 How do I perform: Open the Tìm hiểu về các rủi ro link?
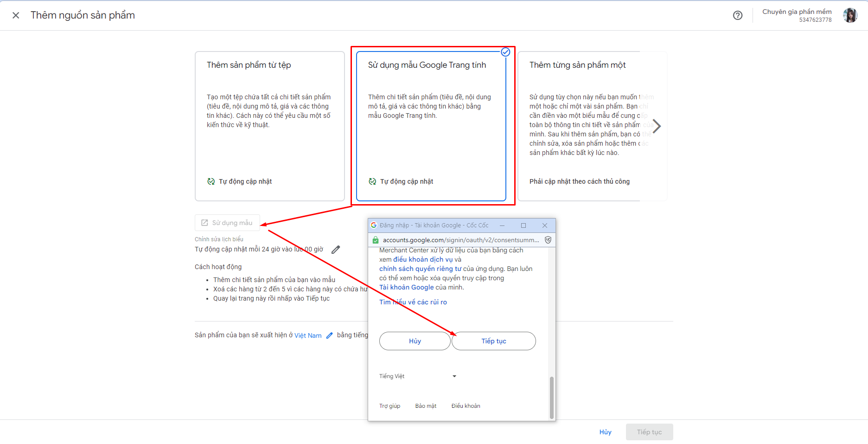tap(413, 302)
